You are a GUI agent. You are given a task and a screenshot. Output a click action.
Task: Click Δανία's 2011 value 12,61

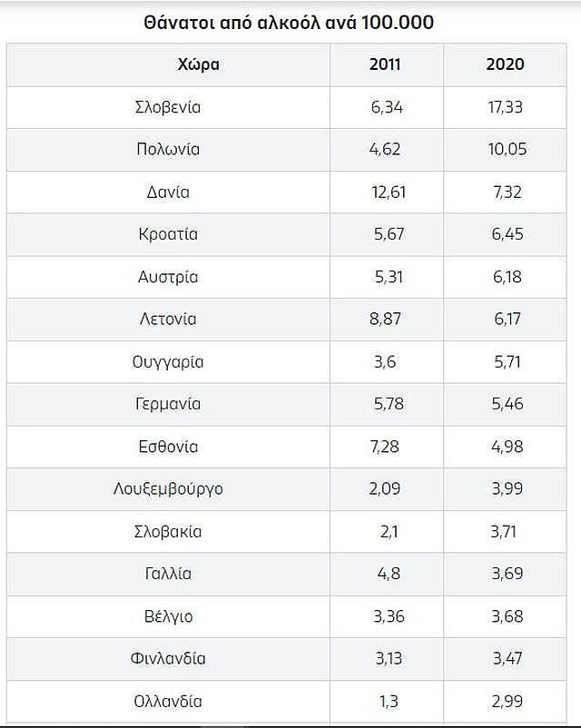pyautogui.click(x=385, y=192)
